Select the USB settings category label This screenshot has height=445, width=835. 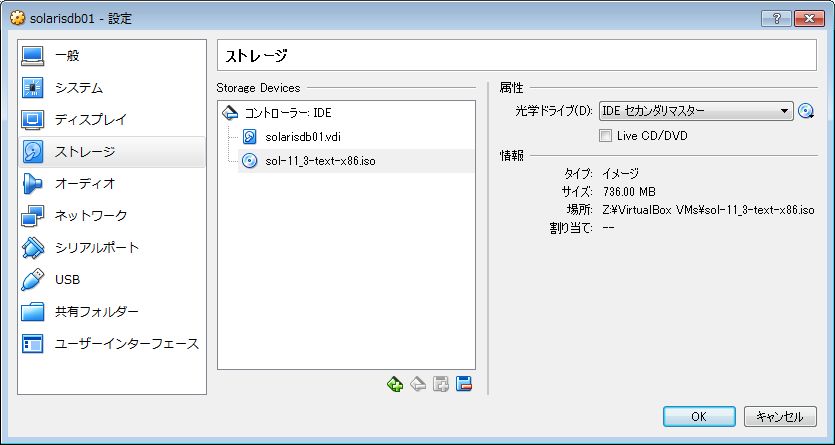tap(68, 279)
